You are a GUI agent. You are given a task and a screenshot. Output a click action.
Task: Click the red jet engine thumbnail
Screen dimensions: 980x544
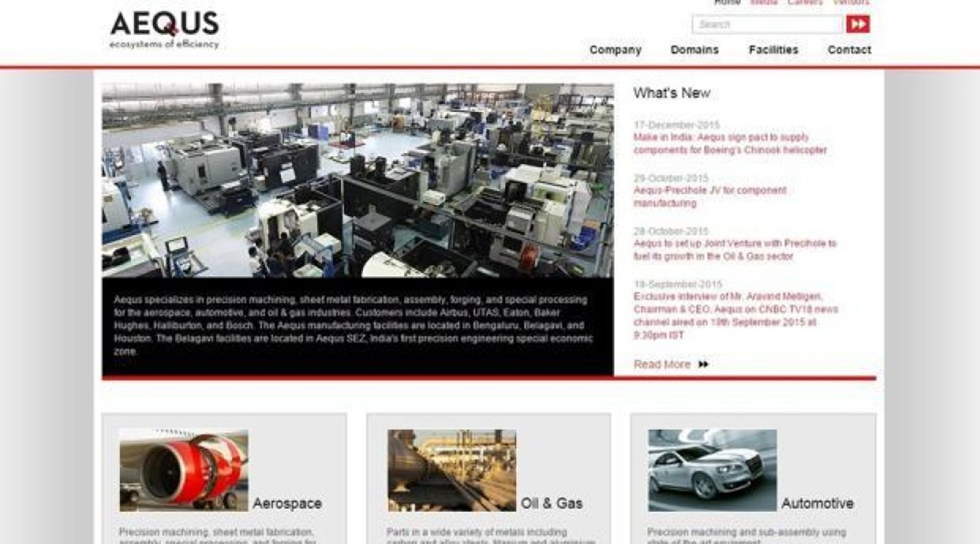(x=184, y=470)
